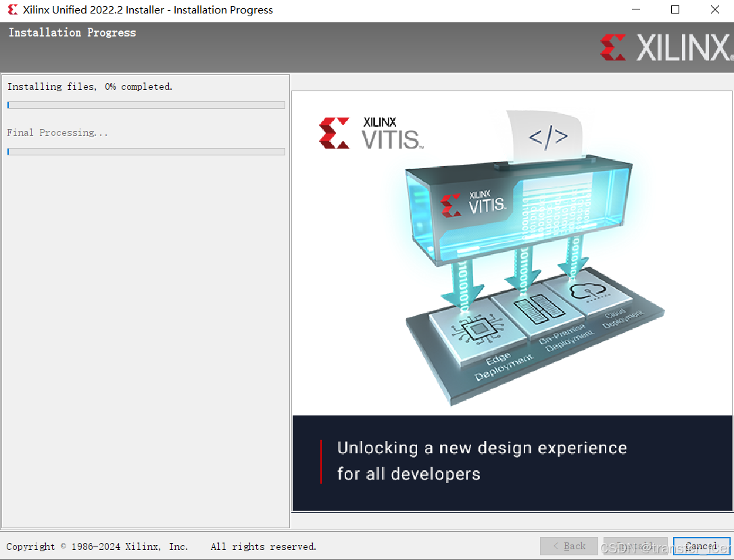Click the Vitis promotional banner image

pos(512,301)
